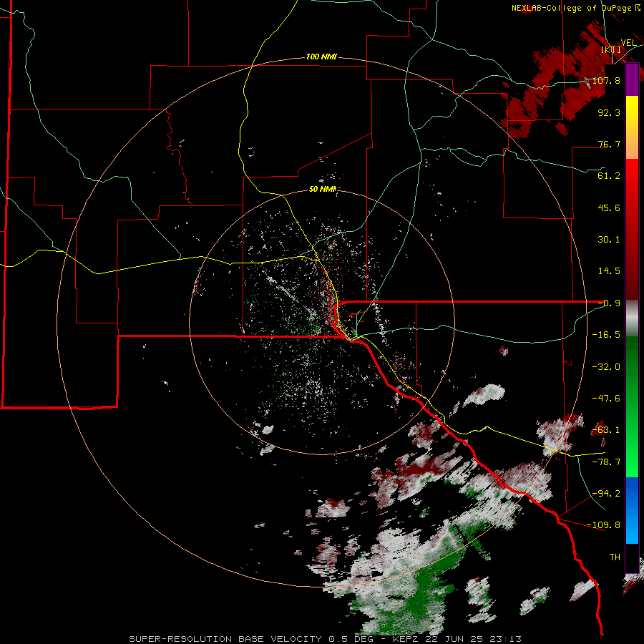Pick the gray near-zero segment of color bar
Screen dimensions: 644x644
point(632,318)
